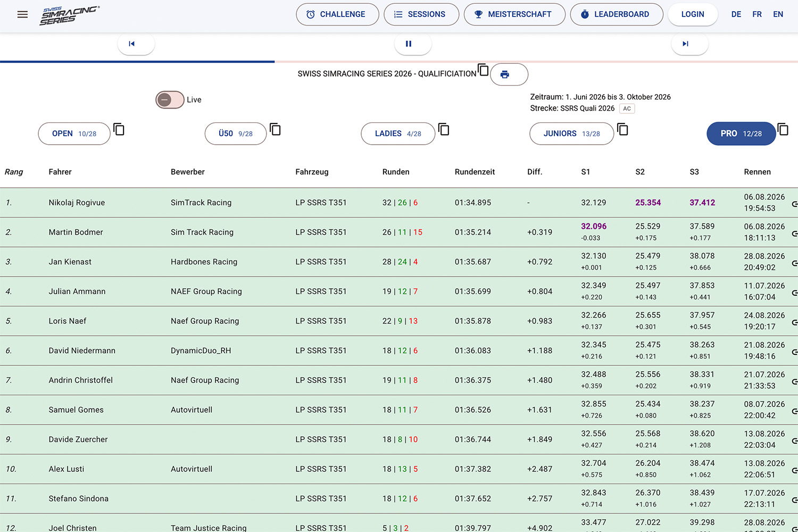Click the carousel progress bar
The width and height of the screenshot is (798, 532).
click(x=399, y=62)
